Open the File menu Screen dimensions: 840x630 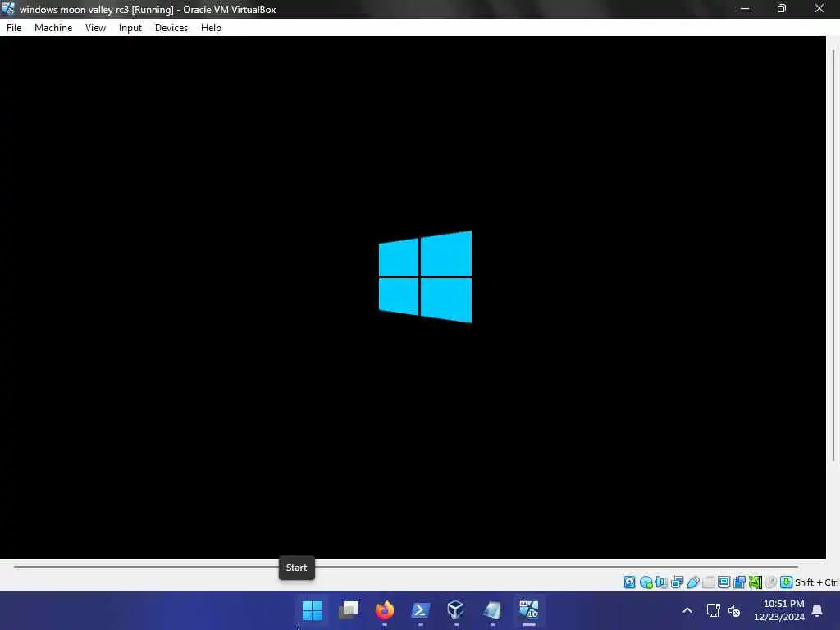(x=14, y=28)
